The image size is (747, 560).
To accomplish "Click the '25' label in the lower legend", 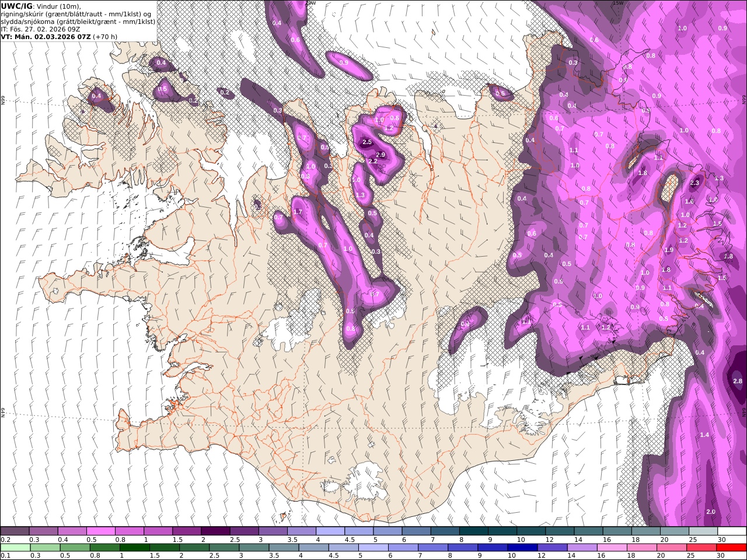I will (x=691, y=555).
